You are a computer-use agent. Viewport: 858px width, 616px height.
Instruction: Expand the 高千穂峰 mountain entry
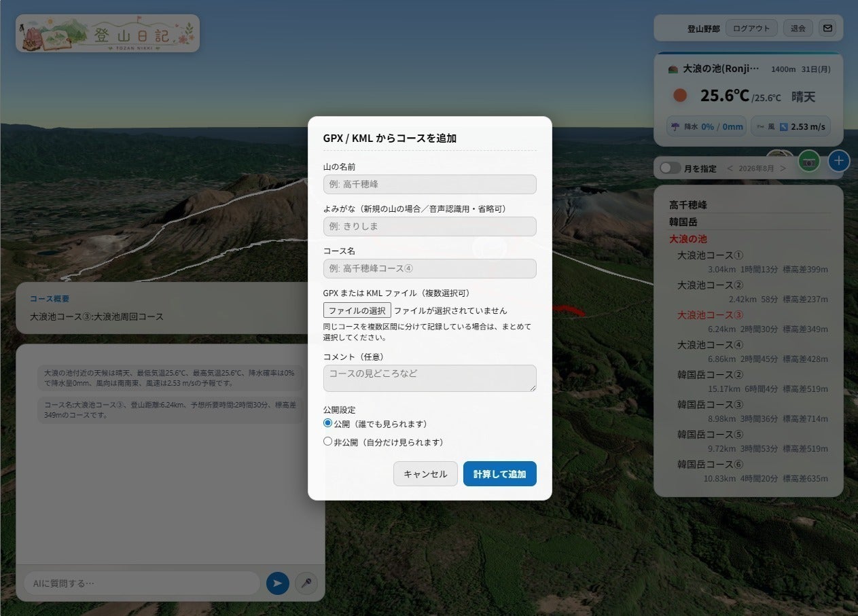(688, 204)
